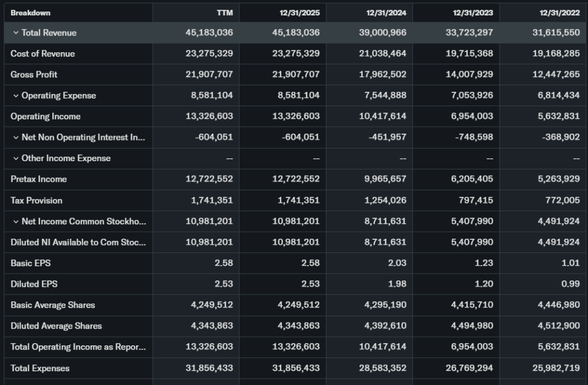Click the Breakdown column header
Screen dimensions: 588x385
pos(30,13)
